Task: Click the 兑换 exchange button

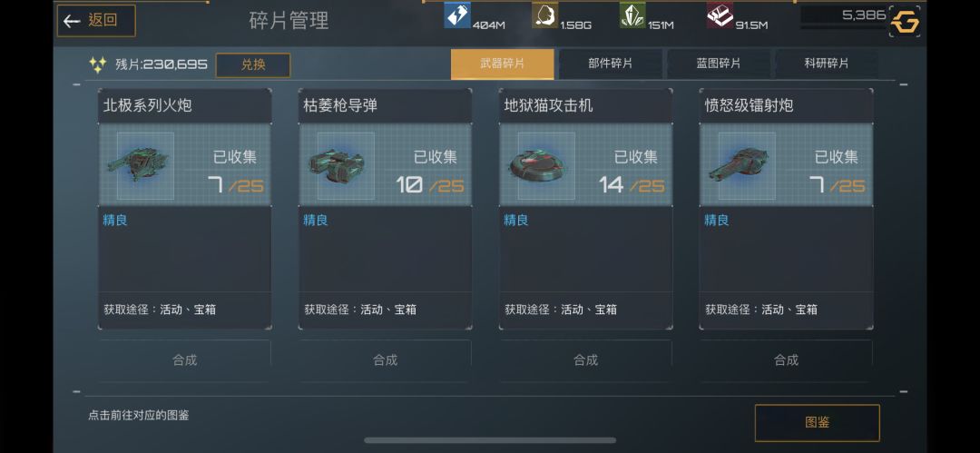Action: [x=253, y=65]
